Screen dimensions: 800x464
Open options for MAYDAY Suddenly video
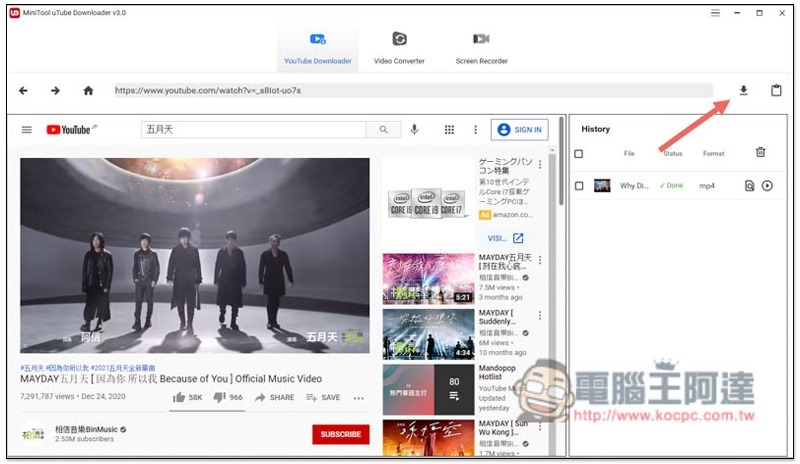point(540,315)
